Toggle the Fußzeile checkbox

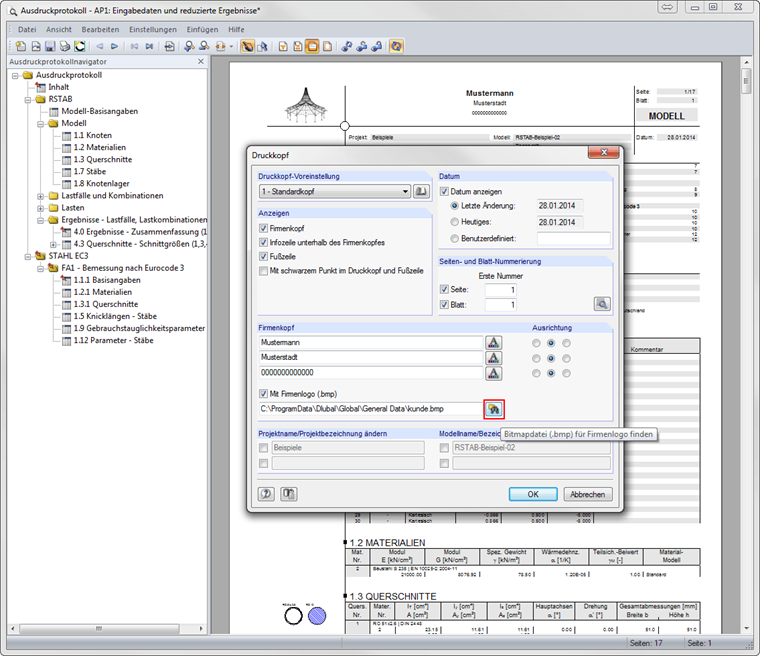(x=264, y=256)
